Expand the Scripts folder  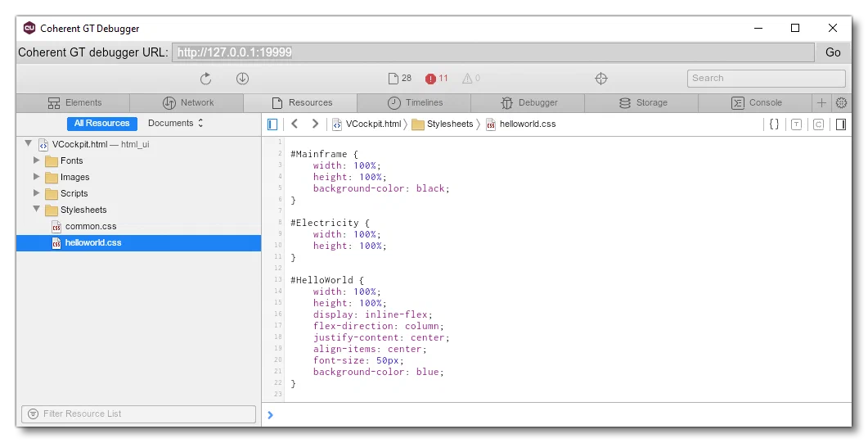[37, 193]
